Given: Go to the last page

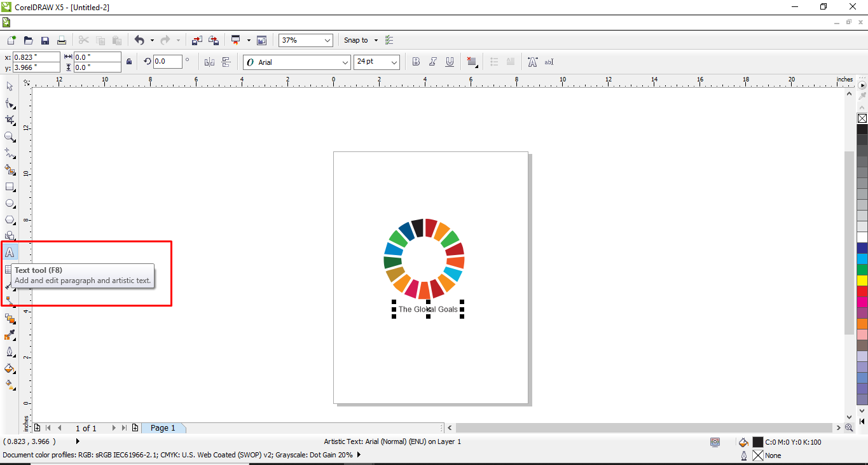Looking at the screenshot, I should click(x=124, y=428).
